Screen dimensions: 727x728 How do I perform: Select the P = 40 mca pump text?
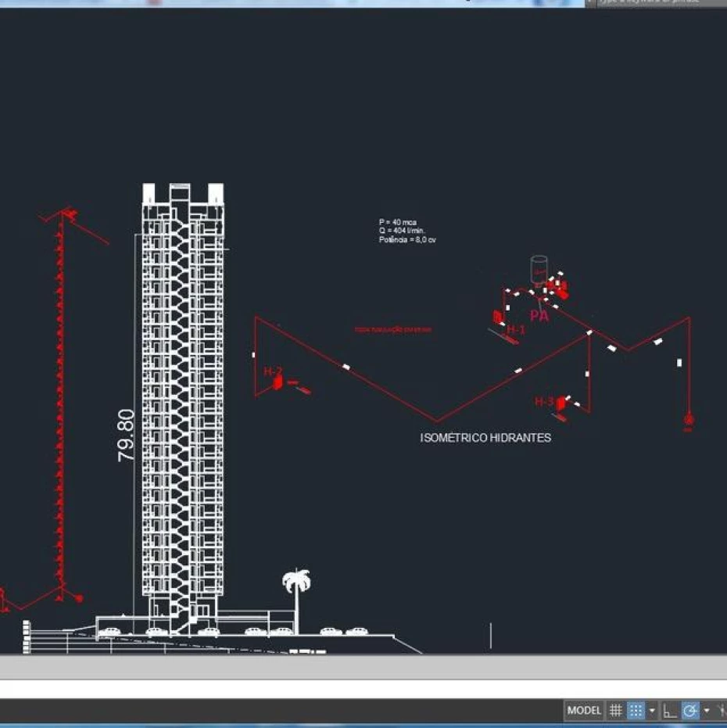(x=398, y=223)
